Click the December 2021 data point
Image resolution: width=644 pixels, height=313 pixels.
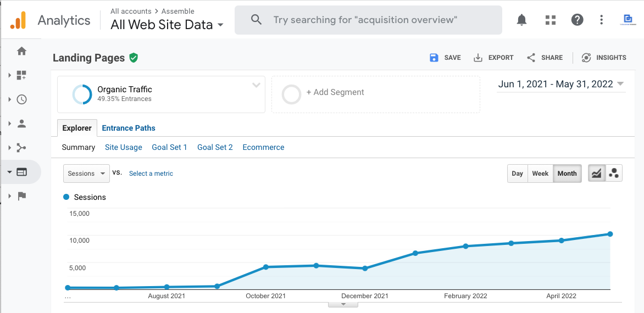365,269
